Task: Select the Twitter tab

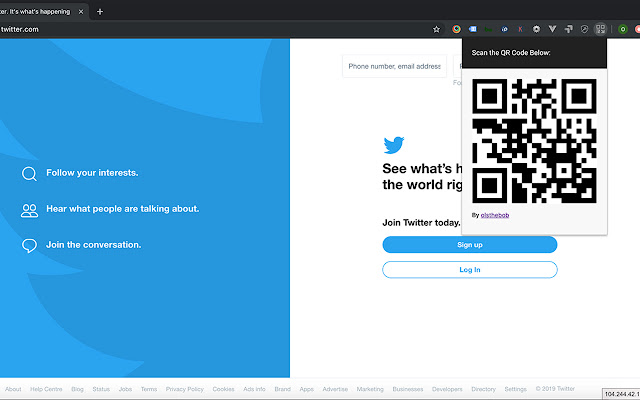Action: pyautogui.click(x=39, y=12)
